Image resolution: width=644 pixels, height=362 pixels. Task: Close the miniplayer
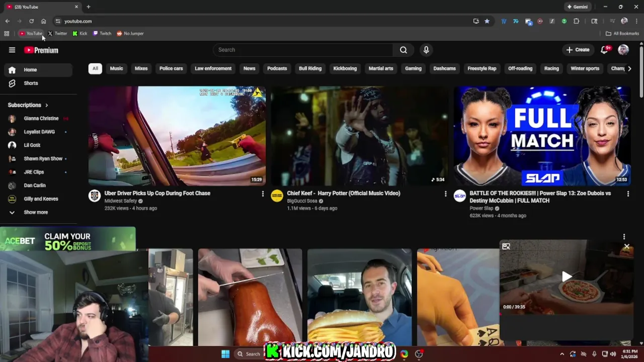point(626,247)
